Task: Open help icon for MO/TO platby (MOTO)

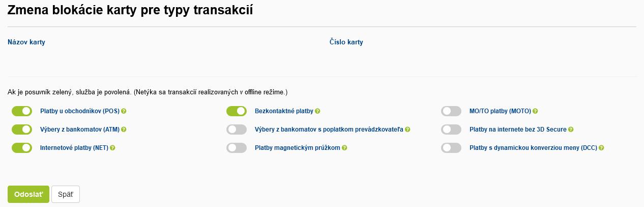Action: coord(535,111)
